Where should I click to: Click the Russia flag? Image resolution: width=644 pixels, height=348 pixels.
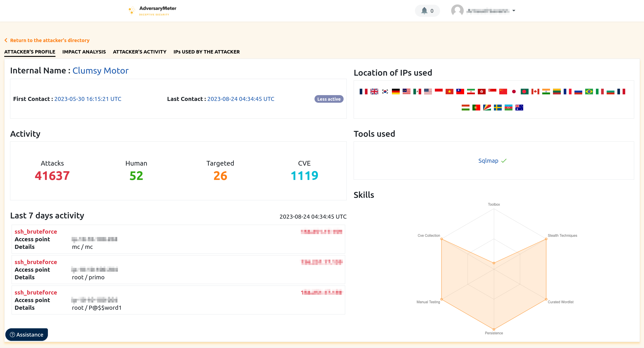coord(578,92)
